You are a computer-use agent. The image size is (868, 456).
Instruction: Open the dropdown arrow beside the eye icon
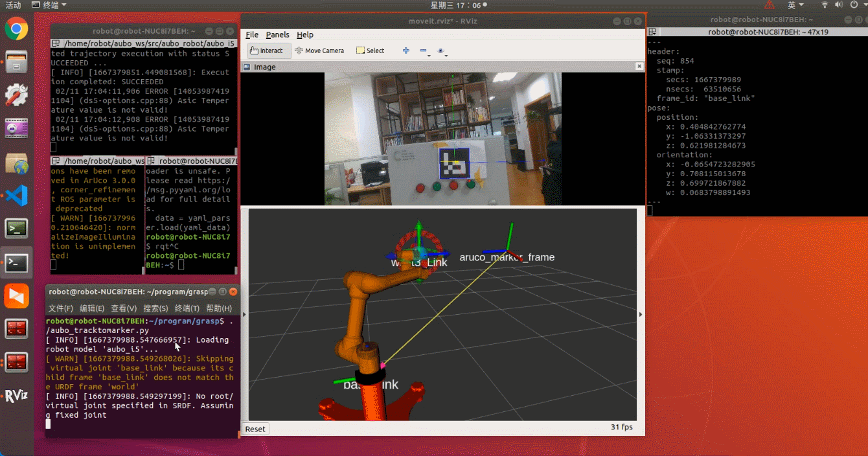(x=447, y=55)
